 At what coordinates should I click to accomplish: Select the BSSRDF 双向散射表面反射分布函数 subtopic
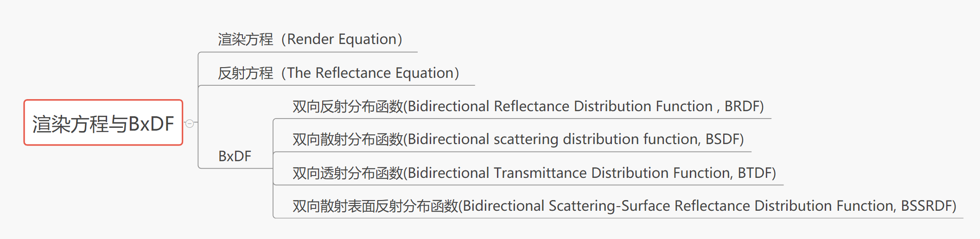[x=624, y=206]
